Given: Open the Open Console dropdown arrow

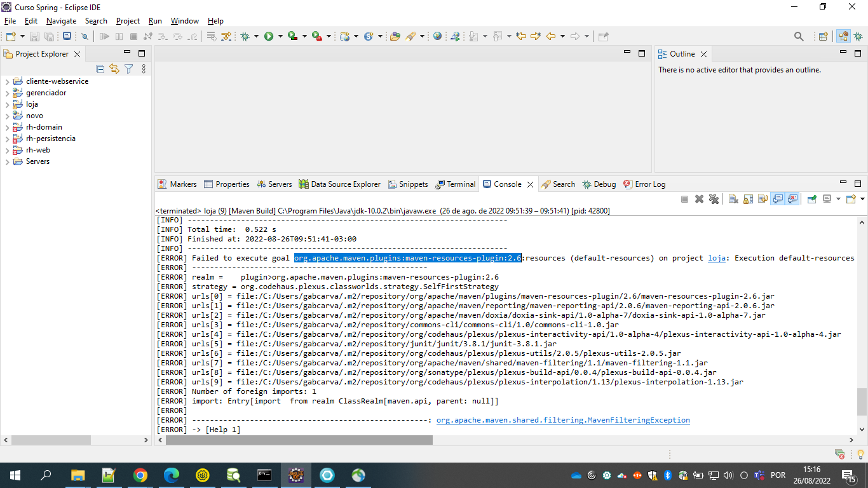Looking at the screenshot, I should (862, 199).
